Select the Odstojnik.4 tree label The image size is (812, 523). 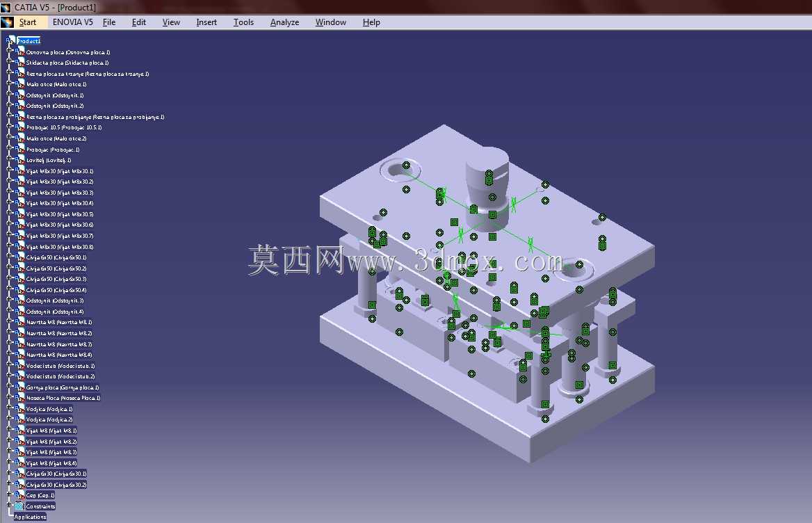55,311
